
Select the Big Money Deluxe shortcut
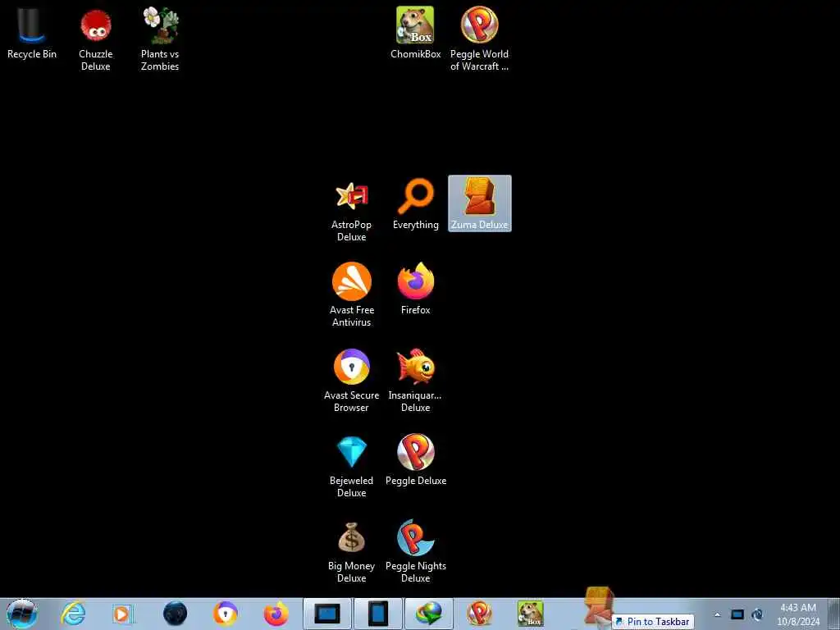[x=351, y=552]
